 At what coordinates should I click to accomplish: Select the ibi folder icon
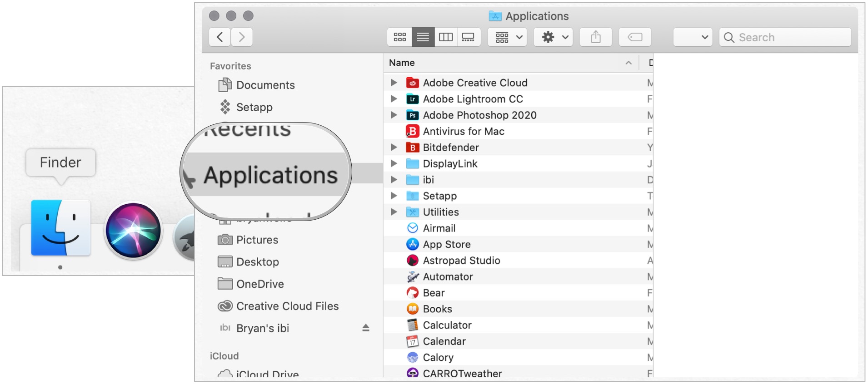pos(413,180)
